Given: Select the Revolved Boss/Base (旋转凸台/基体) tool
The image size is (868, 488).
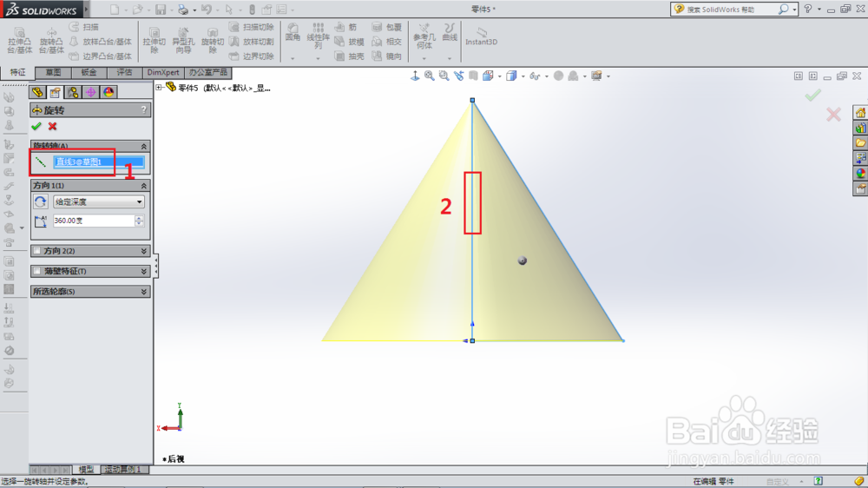Looking at the screenshot, I should pyautogui.click(x=51, y=41).
